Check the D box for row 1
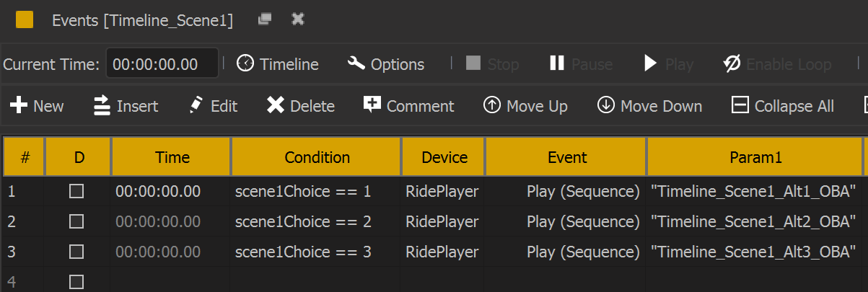The image size is (868, 292). [76, 192]
